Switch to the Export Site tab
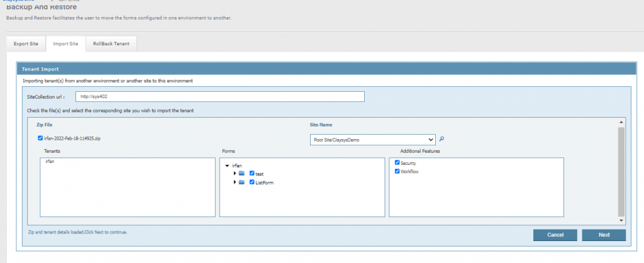The width and height of the screenshot is (644, 263). (x=26, y=44)
